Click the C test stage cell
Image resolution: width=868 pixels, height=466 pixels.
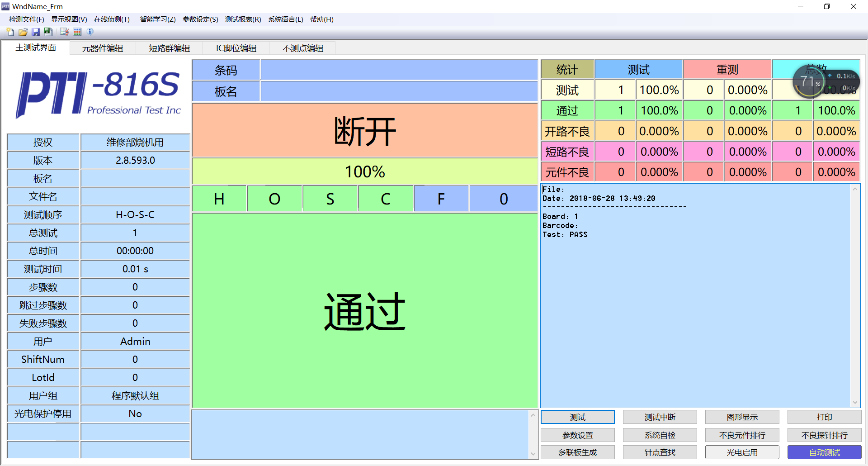[386, 199]
